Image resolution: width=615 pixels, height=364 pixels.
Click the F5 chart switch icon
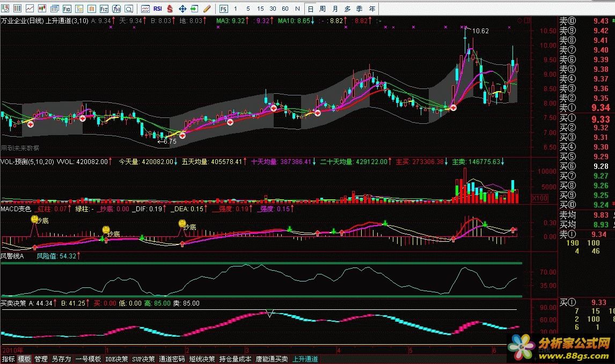[223, 8]
